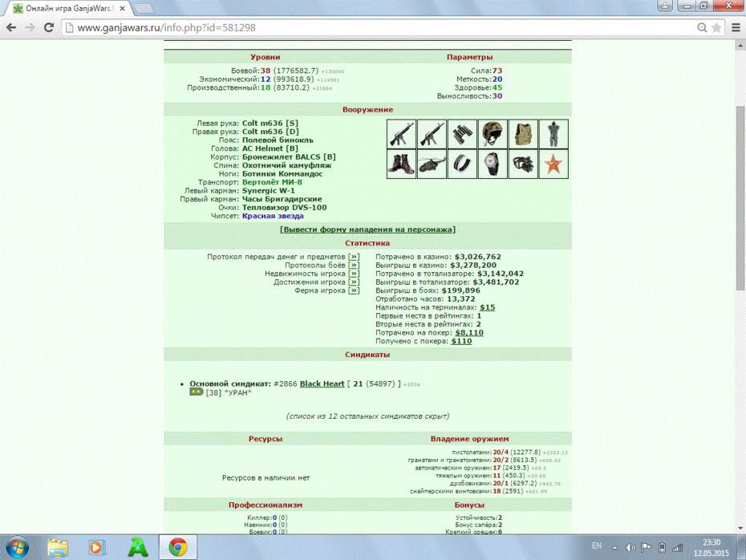The width and height of the screenshot is (746, 560).
Task: Open player achievements » link
Action: tap(354, 282)
